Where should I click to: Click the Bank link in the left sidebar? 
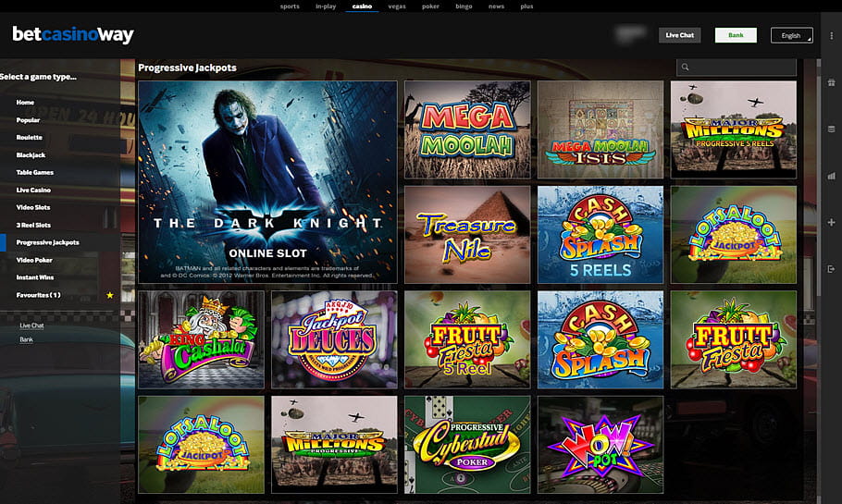tap(26, 339)
